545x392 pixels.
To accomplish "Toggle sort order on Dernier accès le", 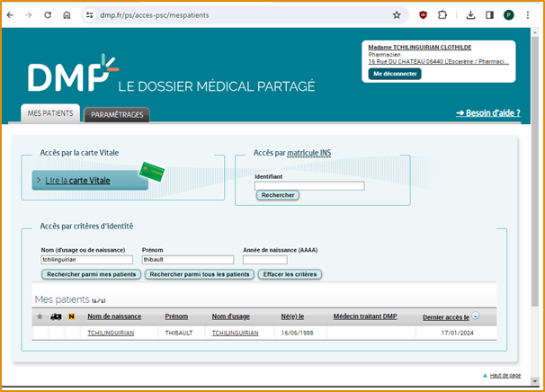I will click(x=476, y=316).
